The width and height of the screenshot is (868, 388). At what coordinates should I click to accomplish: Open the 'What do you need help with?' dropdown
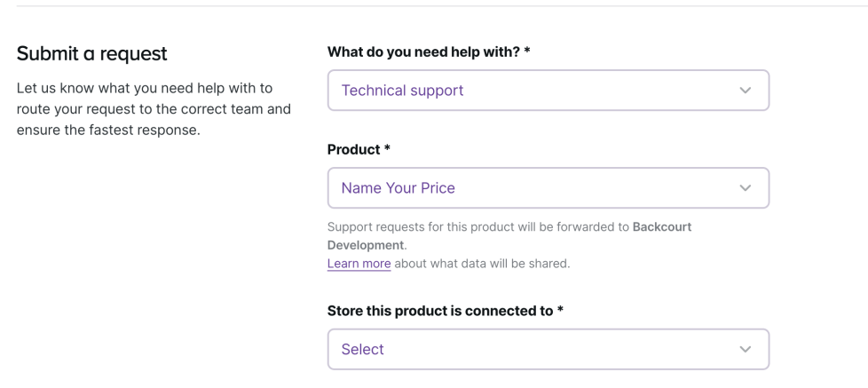pos(548,91)
